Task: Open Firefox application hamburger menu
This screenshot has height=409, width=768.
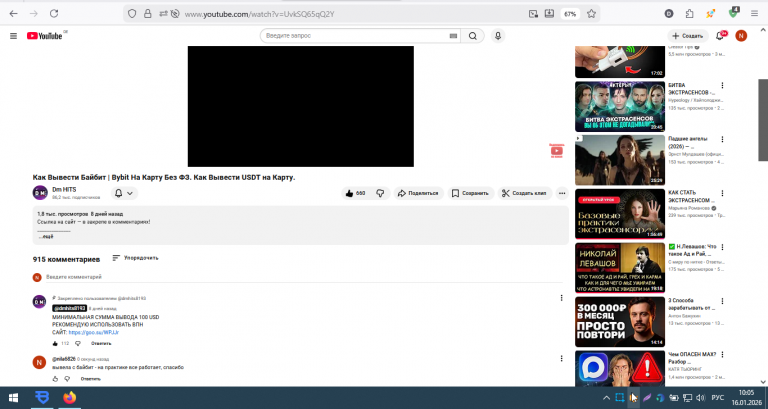Action: [x=754, y=14]
